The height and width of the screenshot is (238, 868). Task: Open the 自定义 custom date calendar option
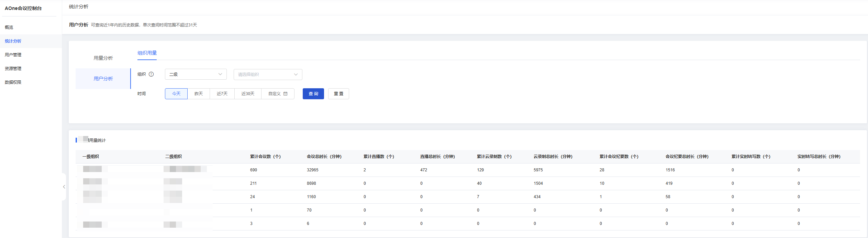(x=278, y=94)
